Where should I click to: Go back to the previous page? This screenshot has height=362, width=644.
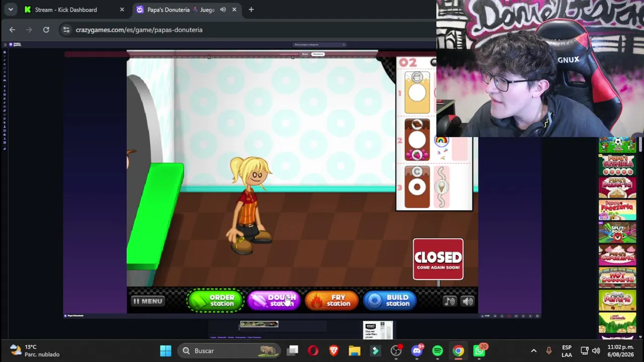12,30
